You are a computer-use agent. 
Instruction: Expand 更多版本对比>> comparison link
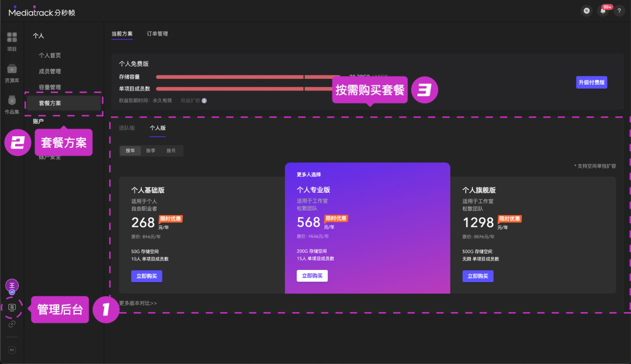(x=138, y=303)
